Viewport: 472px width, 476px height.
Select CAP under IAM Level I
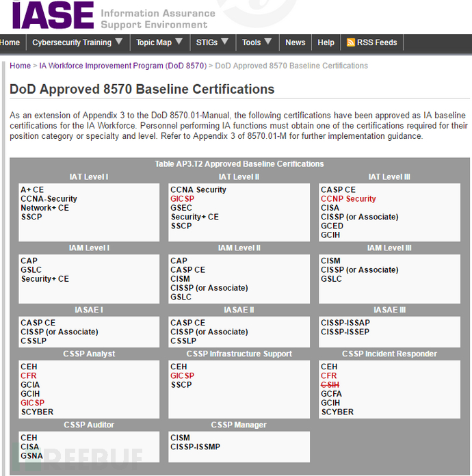pos(29,261)
